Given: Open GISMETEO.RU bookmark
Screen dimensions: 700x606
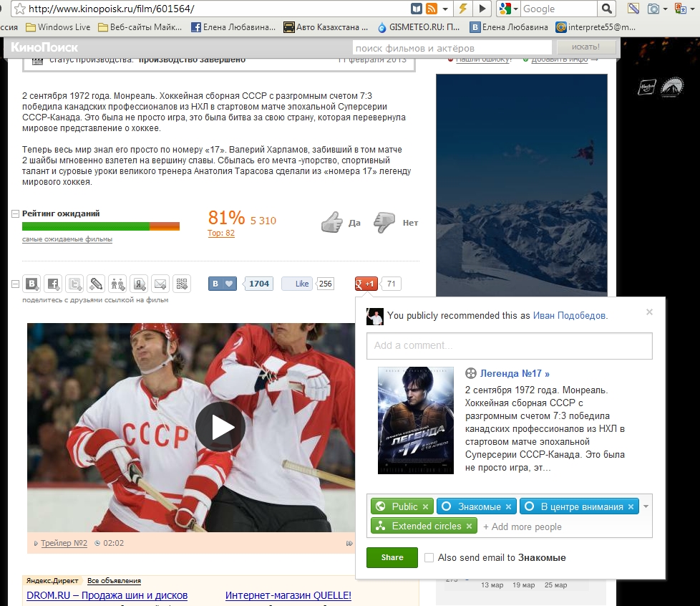Looking at the screenshot, I should (x=418, y=27).
